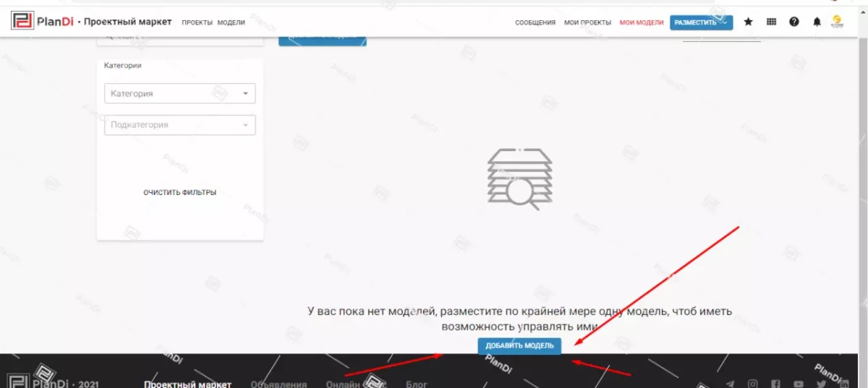Expand the Категория dropdown
The height and width of the screenshot is (388, 868).
point(180,93)
